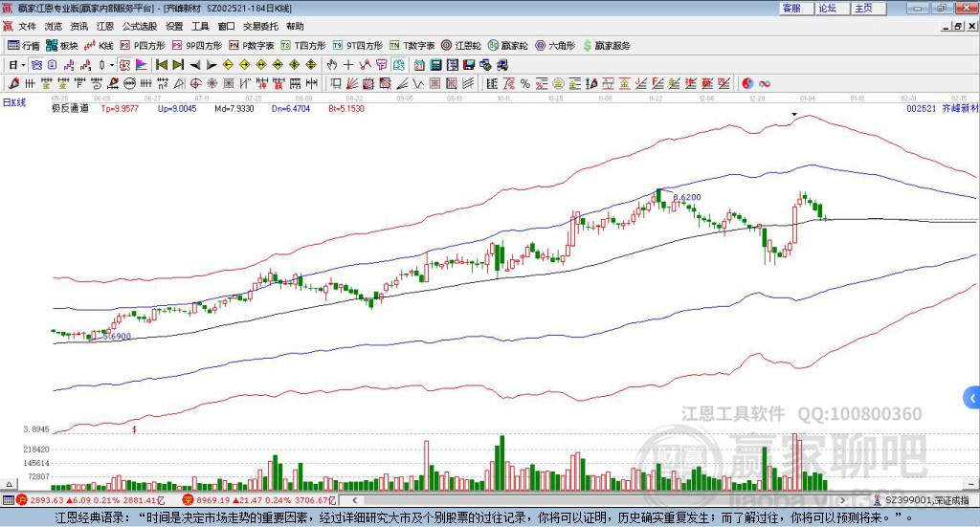Click the up triangle button beside volume
This screenshot has width=980, height=527.
[x=9, y=484]
